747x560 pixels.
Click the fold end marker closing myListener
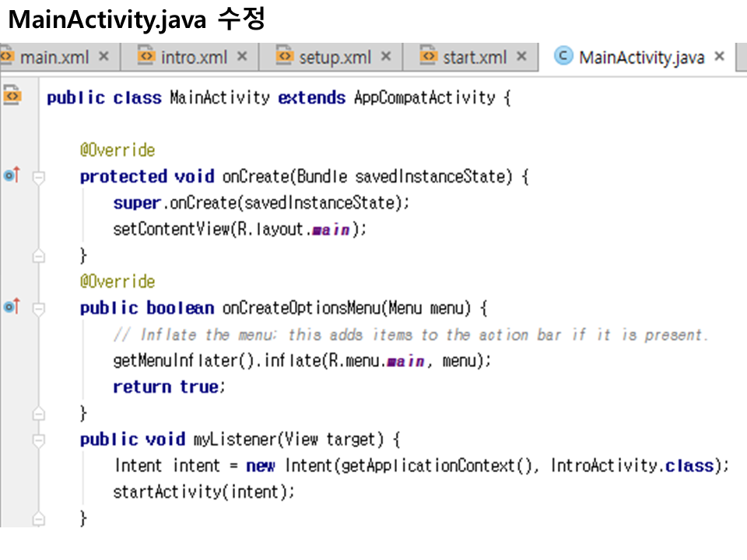[x=38, y=519]
